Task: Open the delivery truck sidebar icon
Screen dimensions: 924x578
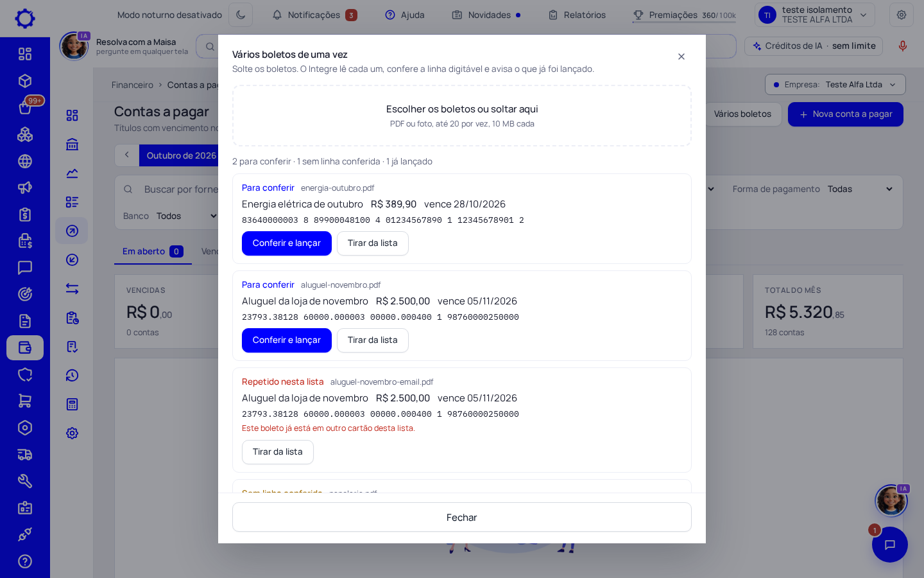Action: 25,455
